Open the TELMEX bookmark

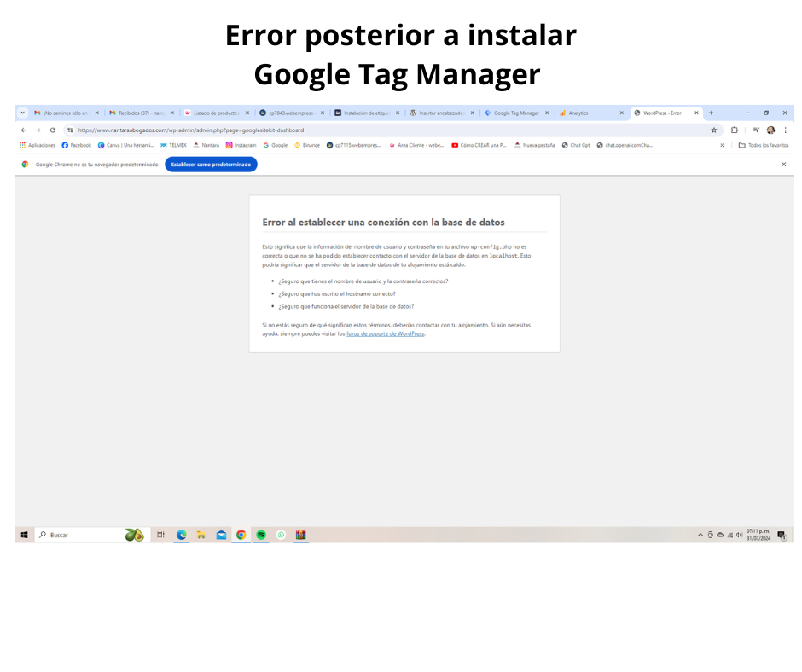pos(173,145)
